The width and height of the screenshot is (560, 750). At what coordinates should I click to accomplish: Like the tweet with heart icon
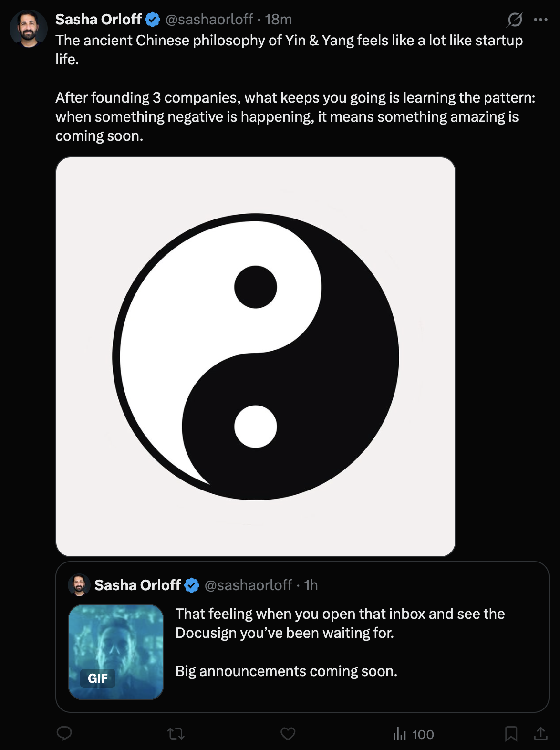point(288,733)
